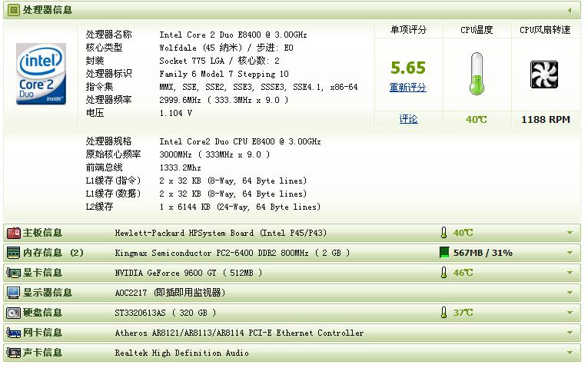Viewport: 588px width, 368px height.
Task: Select the 主板信息 section title
Action: (x=42, y=233)
